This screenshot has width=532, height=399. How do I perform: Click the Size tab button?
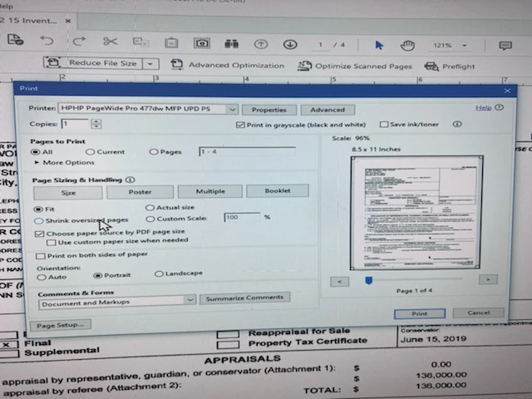68,193
